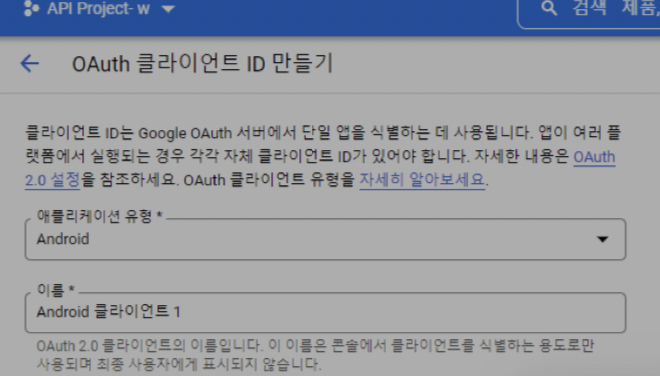
Task: Click the Google Cloud project dots icon
Action: pos(31,8)
